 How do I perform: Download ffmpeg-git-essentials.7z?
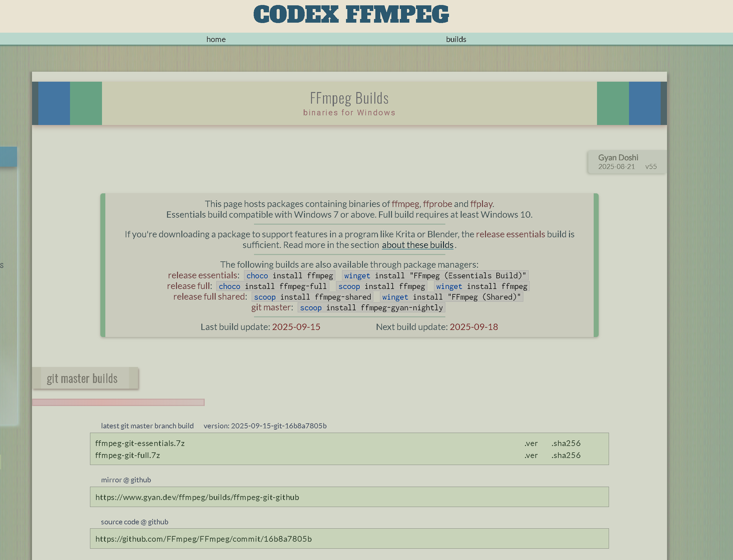coord(140,443)
